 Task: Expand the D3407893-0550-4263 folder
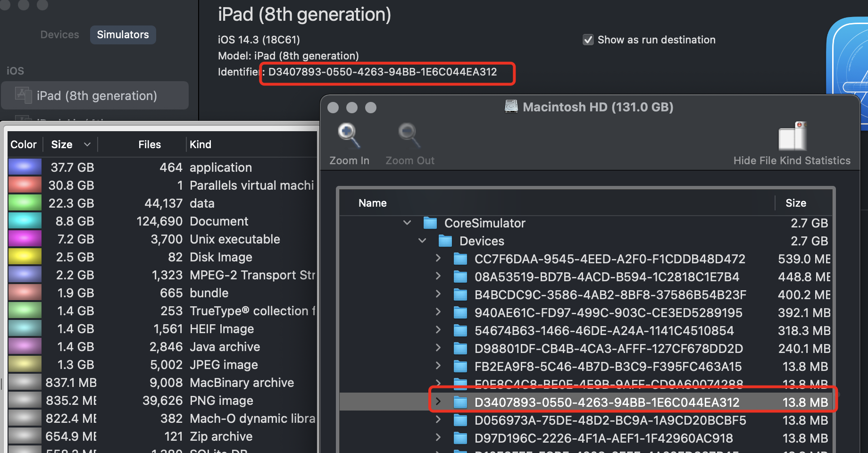click(x=438, y=402)
